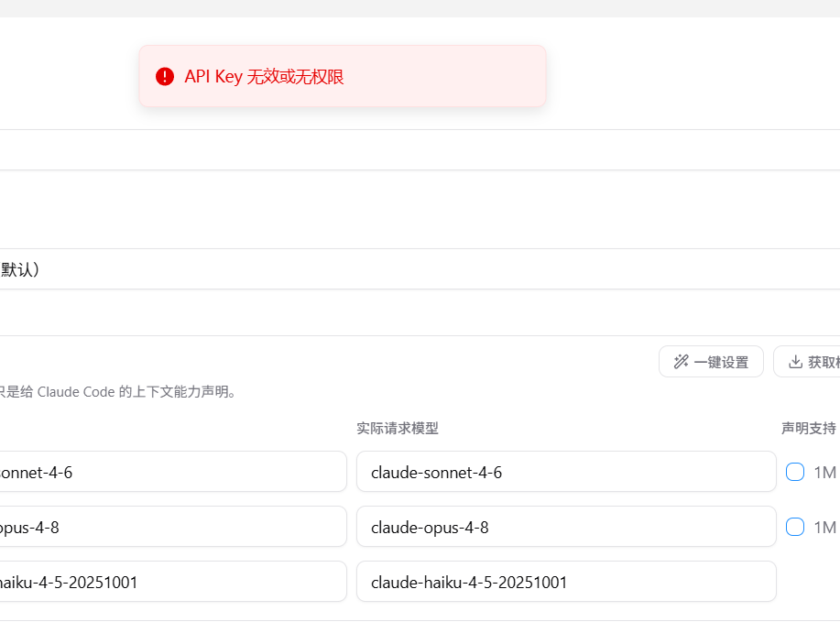Screen dimensions: 840x633
Task: Enable 1M checkbox for claude-opus-4-8
Action: click(794, 527)
